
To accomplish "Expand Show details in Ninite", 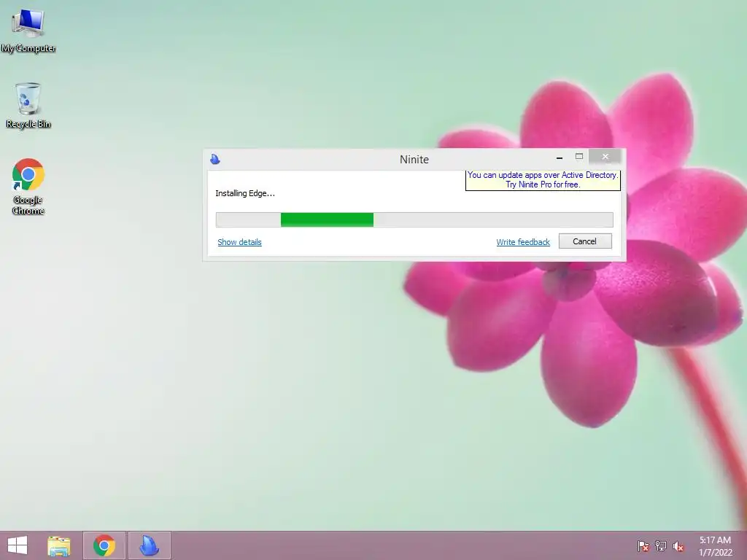I will pyautogui.click(x=239, y=242).
